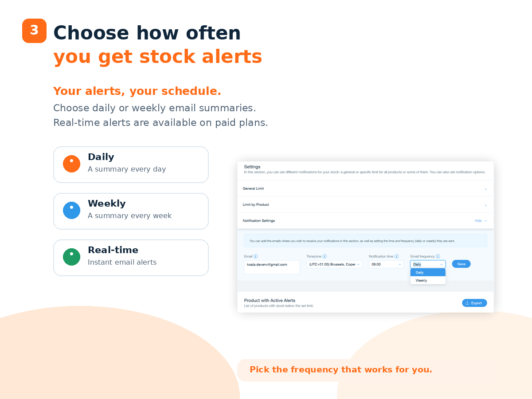Open the Notification time dropdown
532x399 pixels.
[386, 264]
